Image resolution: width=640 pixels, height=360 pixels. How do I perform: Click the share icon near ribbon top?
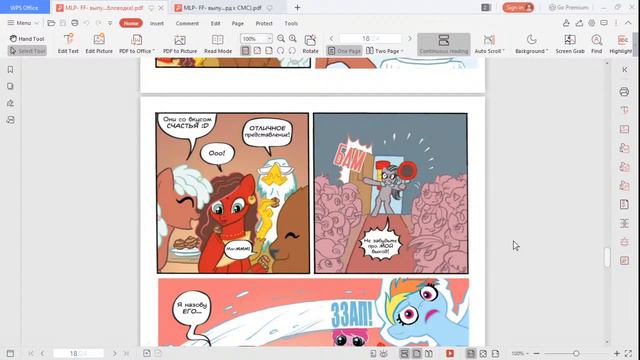coord(579,23)
